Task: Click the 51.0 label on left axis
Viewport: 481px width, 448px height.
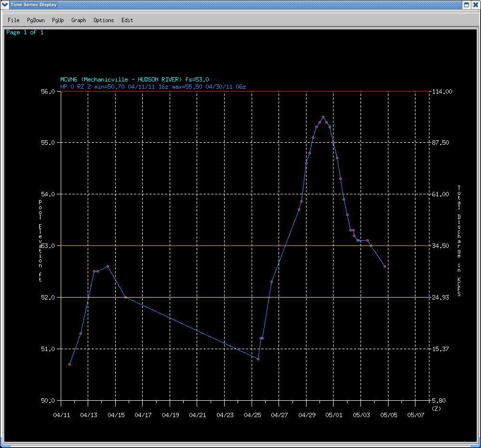Action: 48,349
